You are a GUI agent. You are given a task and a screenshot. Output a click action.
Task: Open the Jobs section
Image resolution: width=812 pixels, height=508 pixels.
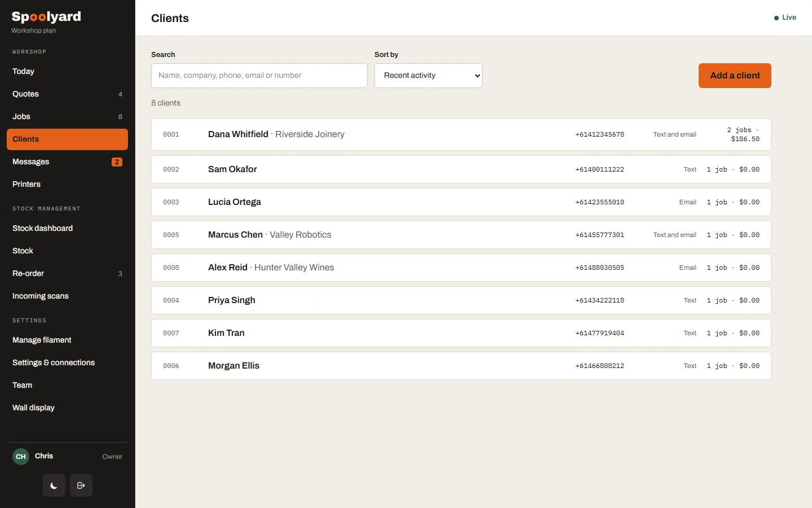pyautogui.click(x=67, y=116)
